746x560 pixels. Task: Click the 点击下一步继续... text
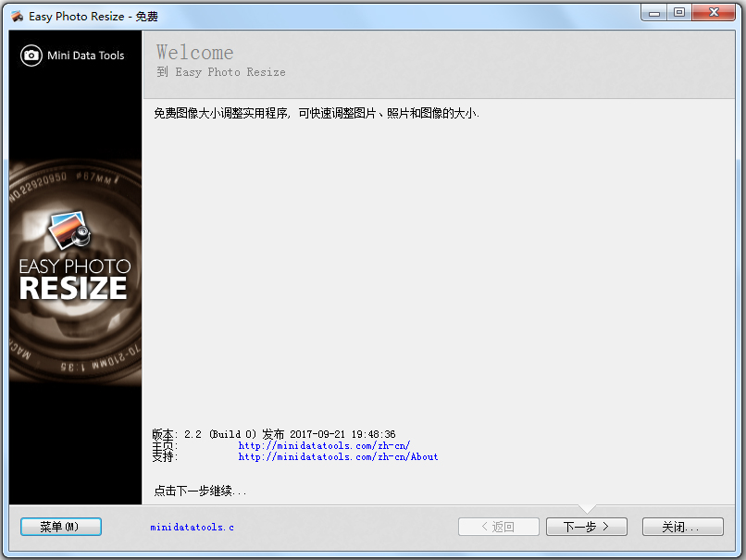click(x=200, y=491)
